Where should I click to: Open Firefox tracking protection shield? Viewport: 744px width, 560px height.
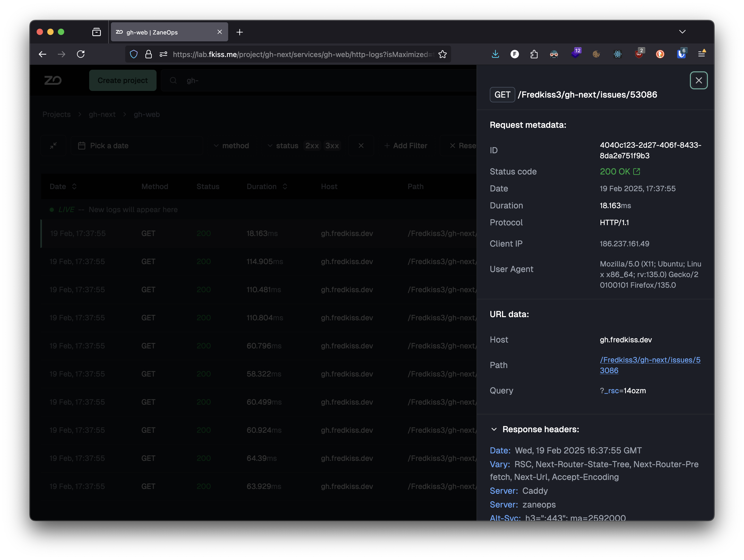134,54
